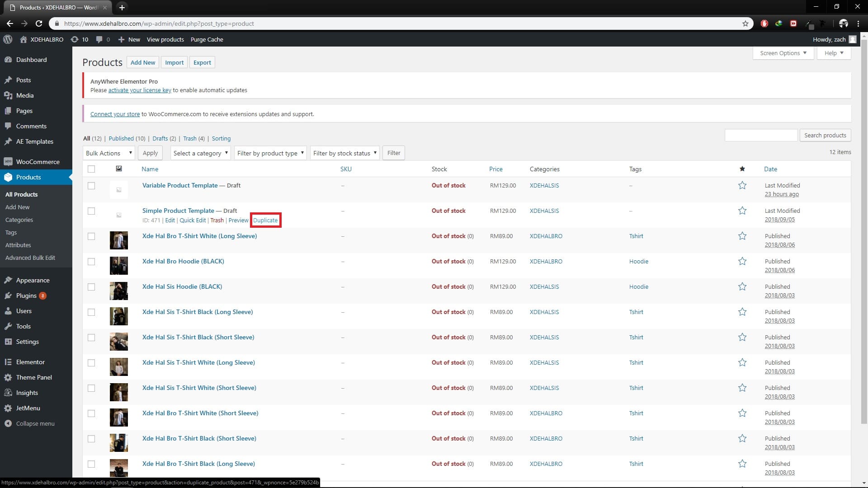Apply the filters with Filter button
The width and height of the screenshot is (868, 488).
[x=394, y=153]
